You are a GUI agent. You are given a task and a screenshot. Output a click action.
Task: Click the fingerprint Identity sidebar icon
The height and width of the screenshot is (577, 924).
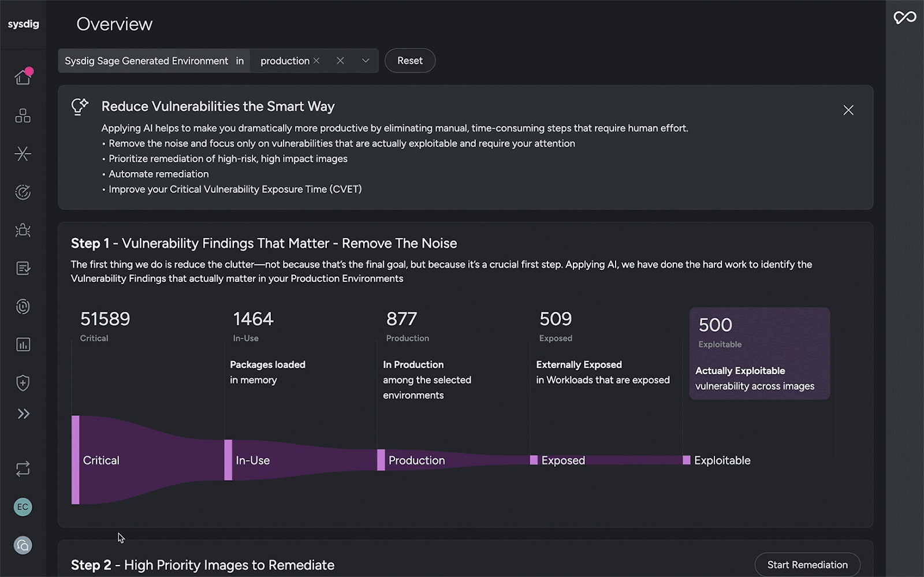click(x=23, y=307)
